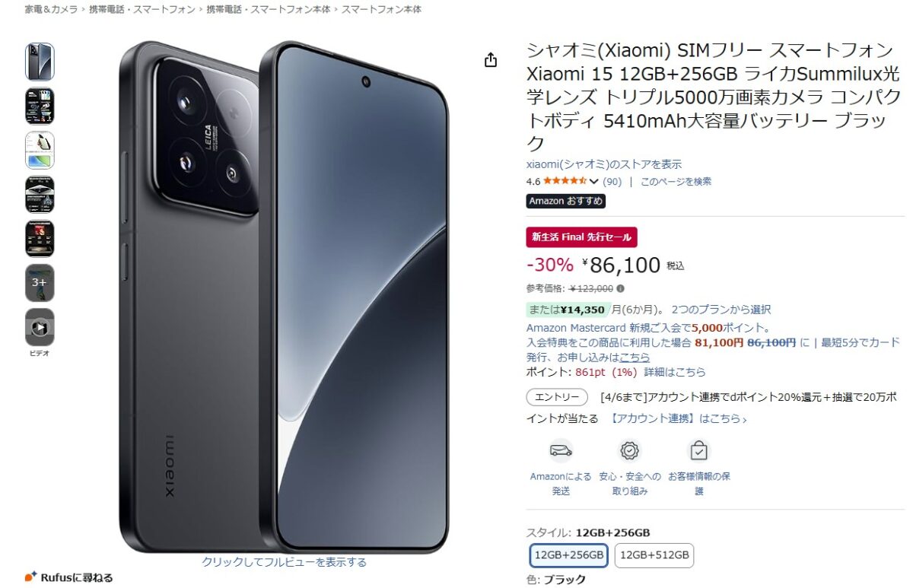The width and height of the screenshot is (913, 588).
Task: Click the info icon next to ¥123,000
Action: [x=621, y=288]
